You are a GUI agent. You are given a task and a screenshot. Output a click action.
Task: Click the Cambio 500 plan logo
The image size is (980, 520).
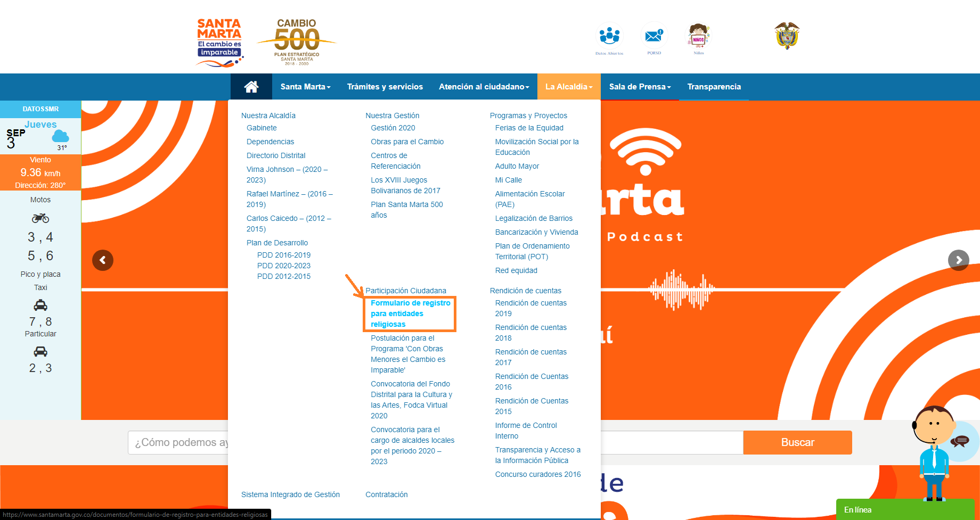297,42
